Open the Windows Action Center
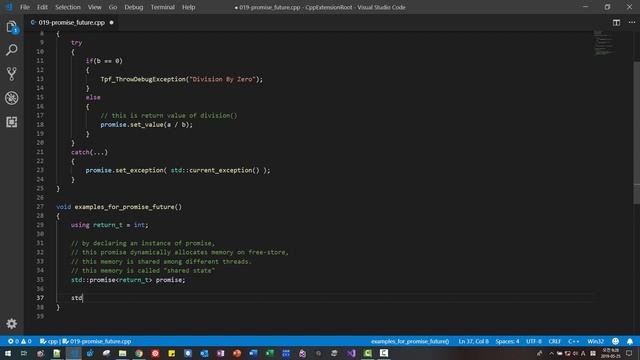This screenshot has height=360, width=640. (629, 353)
